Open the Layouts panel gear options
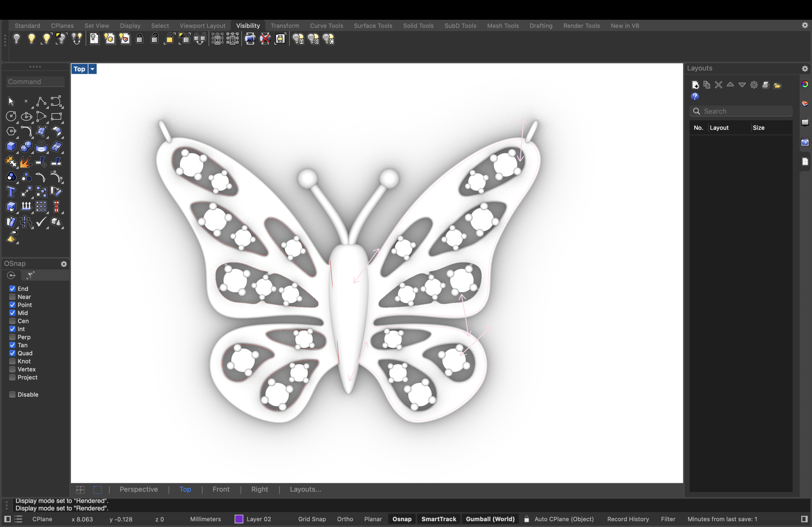812x527 pixels. click(x=805, y=68)
